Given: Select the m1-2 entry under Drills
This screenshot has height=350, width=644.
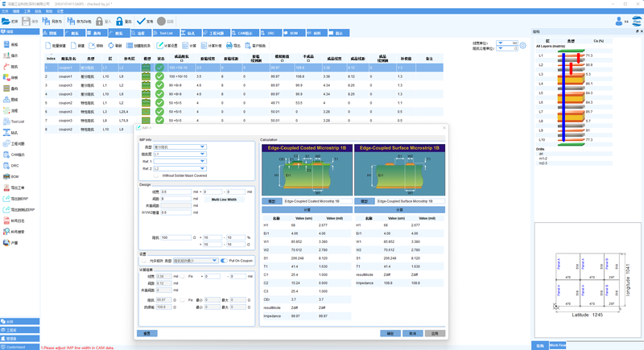Looking at the screenshot, I should [x=543, y=159].
